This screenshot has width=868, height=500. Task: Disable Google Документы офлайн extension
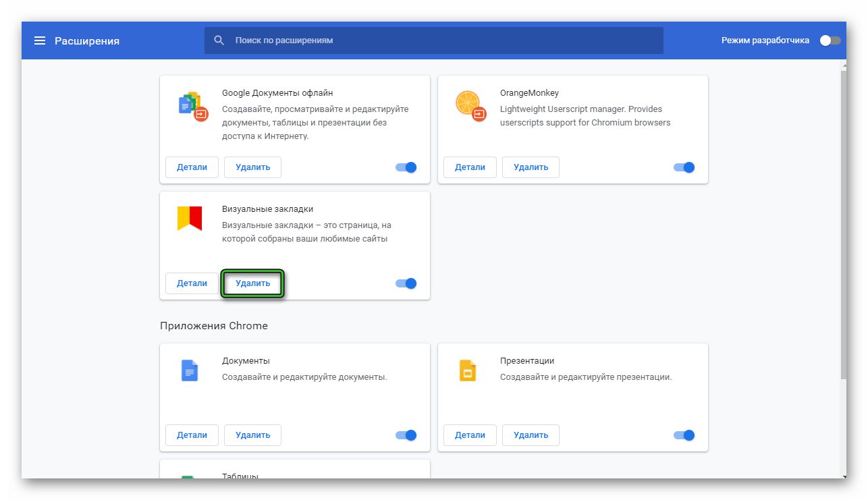tap(406, 167)
